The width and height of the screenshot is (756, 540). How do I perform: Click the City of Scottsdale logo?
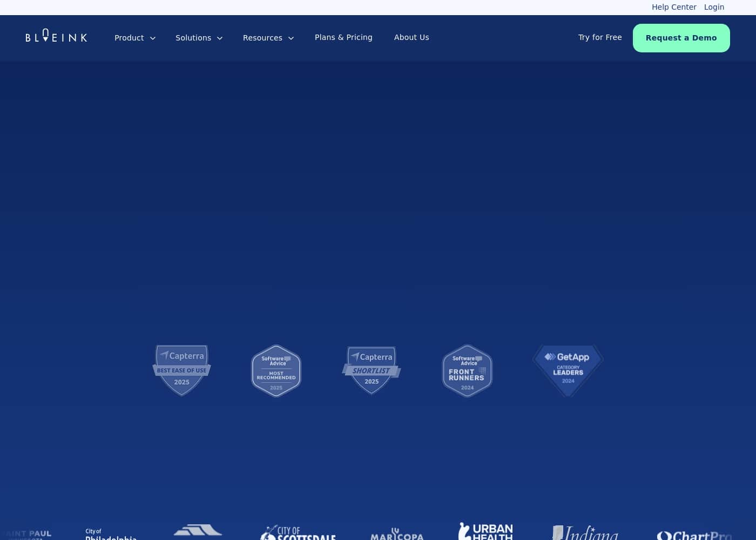(x=298, y=532)
